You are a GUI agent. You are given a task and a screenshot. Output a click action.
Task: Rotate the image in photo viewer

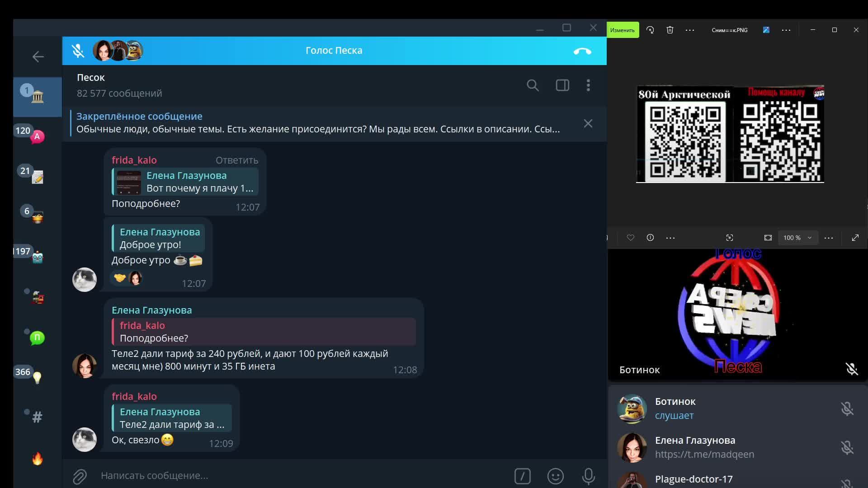pos(650,30)
